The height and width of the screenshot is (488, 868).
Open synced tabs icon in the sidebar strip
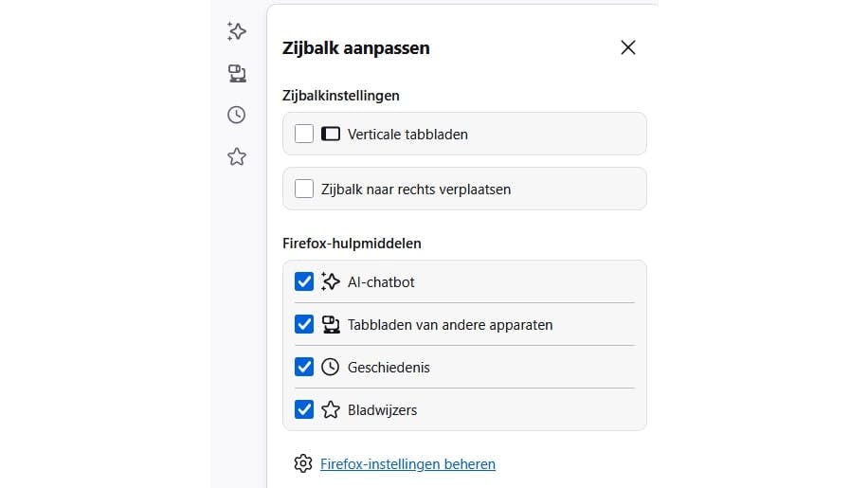pyautogui.click(x=237, y=73)
